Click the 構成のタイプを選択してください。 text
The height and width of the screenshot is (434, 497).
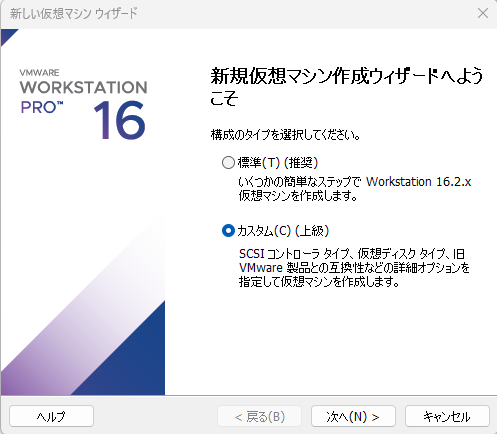coord(286,135)
